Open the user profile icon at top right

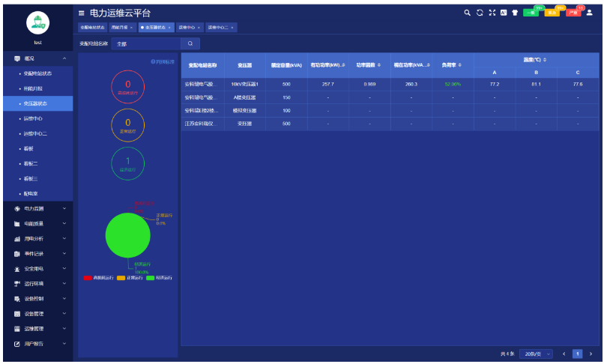click(589, 13)
